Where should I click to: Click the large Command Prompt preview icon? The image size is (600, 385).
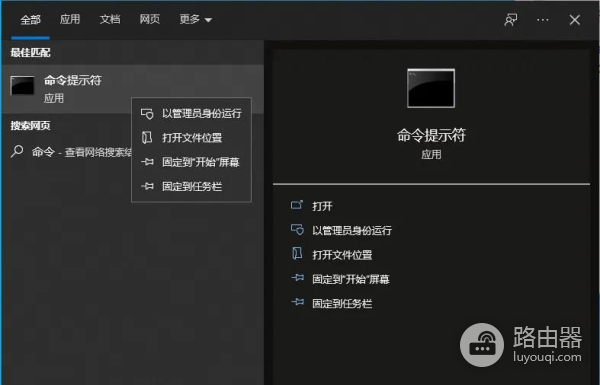pyautogui.click(x=431, y=88)
